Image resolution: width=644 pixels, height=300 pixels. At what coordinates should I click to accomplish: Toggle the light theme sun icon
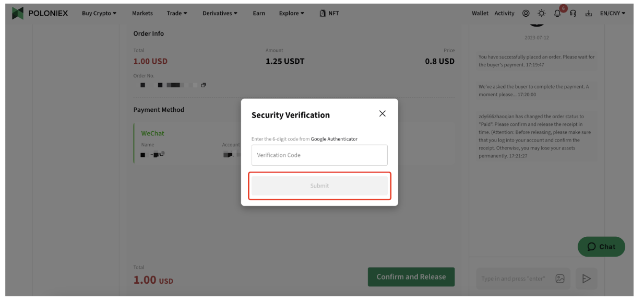[542, 13]
